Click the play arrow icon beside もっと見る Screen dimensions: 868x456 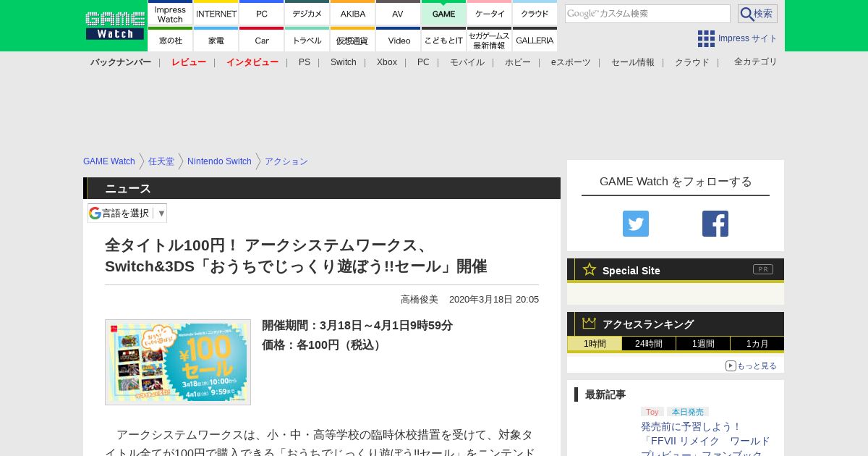[731, 366]
